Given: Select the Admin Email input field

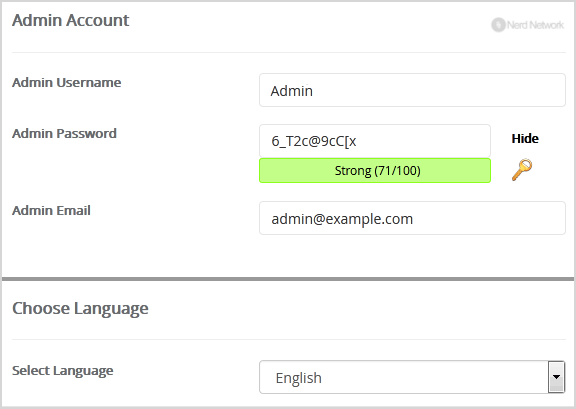Looking at the screenshot, I should pyautogui.click(x=412, y=218).
